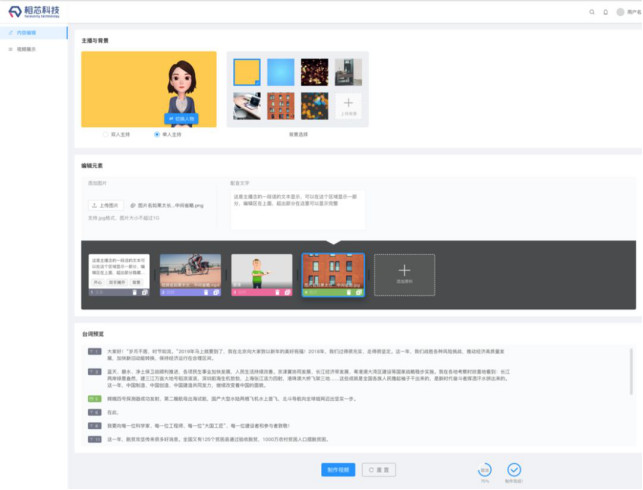Viewport: 643px width, 490px height.
Task: Click the plus tile to upload background
Action: tap(348, 106)
